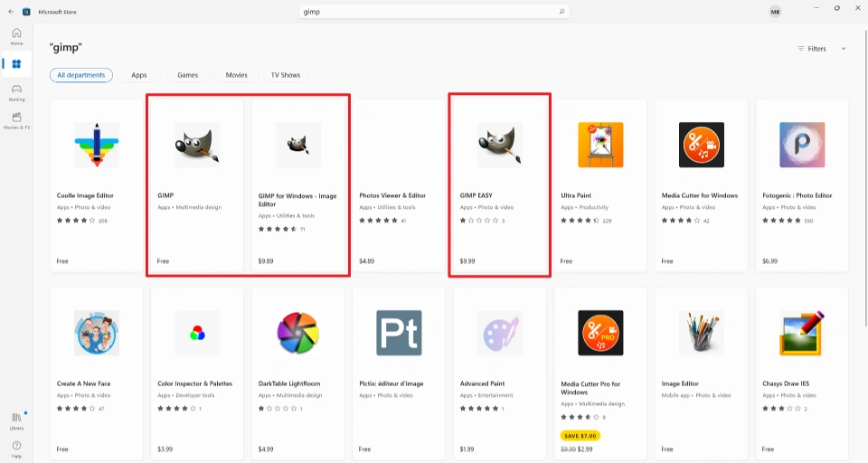Click the vertical scrollbar on right
868x463 pixels.
coord(863,181)
